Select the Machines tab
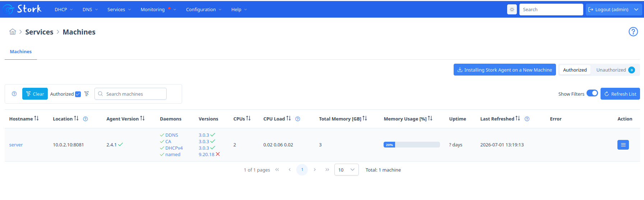This screenshot has height=200, width=644. pos(21,52)
